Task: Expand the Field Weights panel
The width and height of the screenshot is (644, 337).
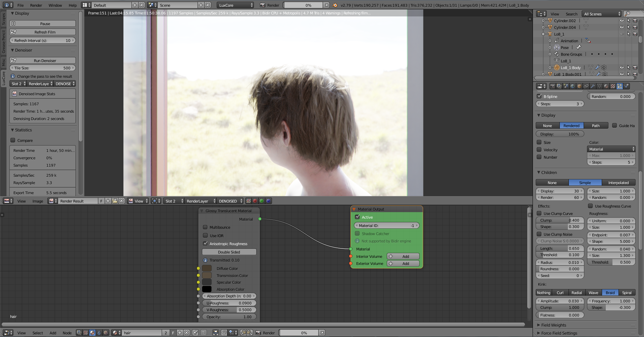Action: click(x=539, y=325)
